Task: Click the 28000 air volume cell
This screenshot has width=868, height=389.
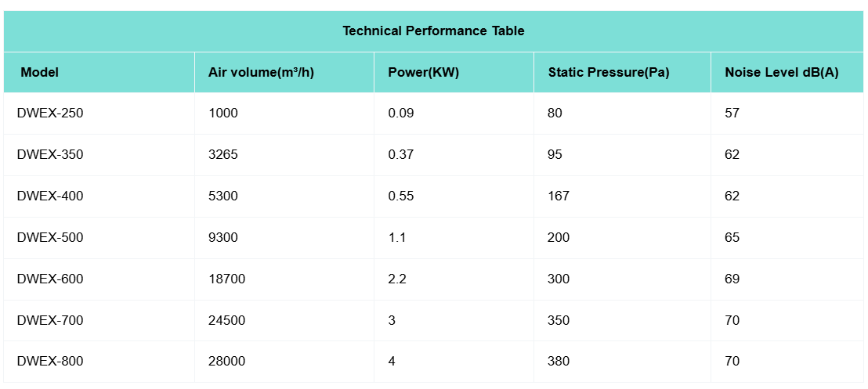Action: coord(226,362)
